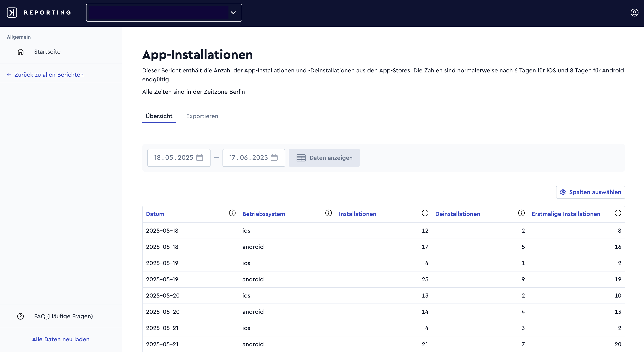Open calendar picker for start date 18.05.2025
The image size is (644, 352).
pyautogui.click(x=199, y=157)
